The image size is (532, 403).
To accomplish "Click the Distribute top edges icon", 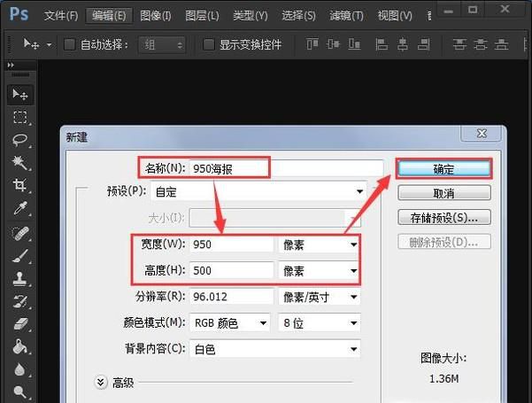I will 459,44.
